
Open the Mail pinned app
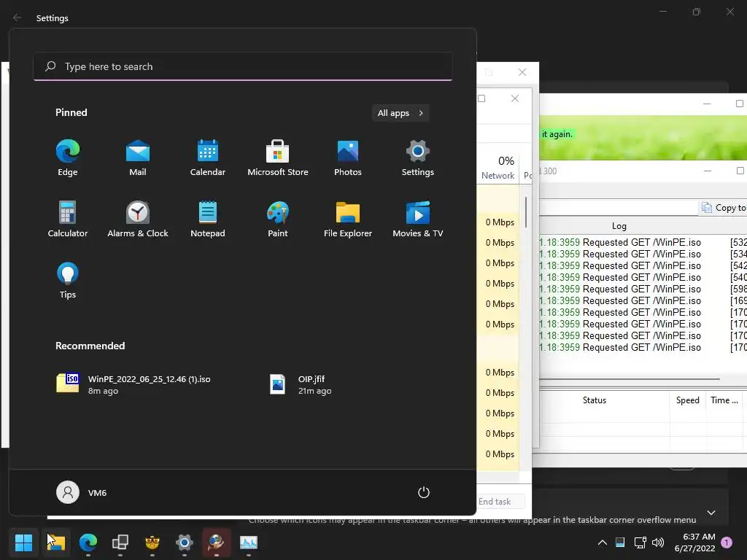coord(138,158)
